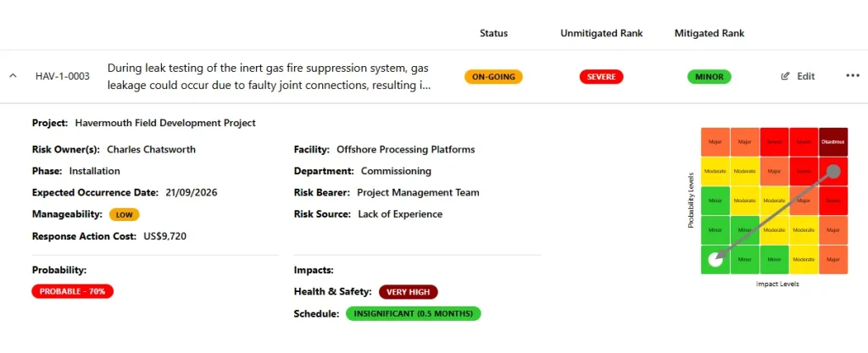
Task: Click the pencil Edit icon
Action: pos(784,76)
